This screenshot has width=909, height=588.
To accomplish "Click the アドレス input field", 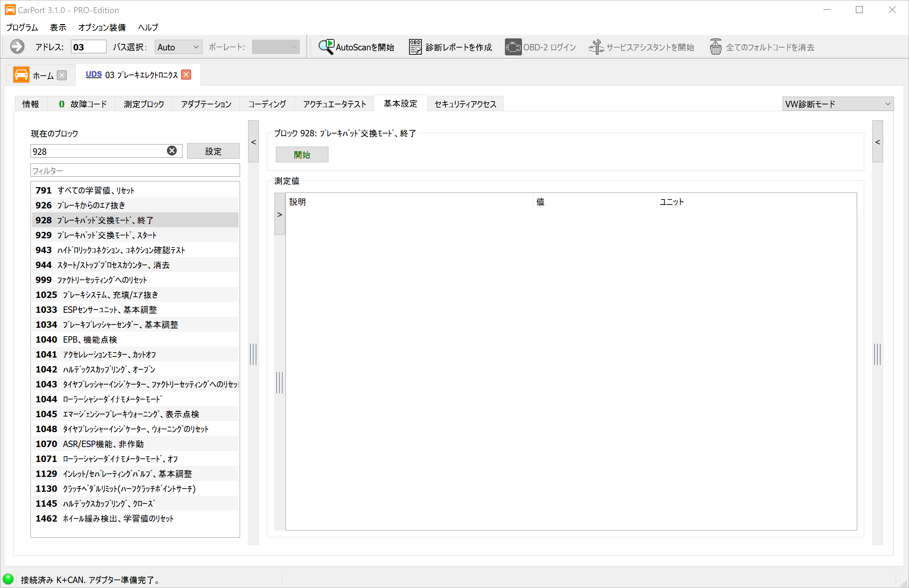I will coord(88,47).
